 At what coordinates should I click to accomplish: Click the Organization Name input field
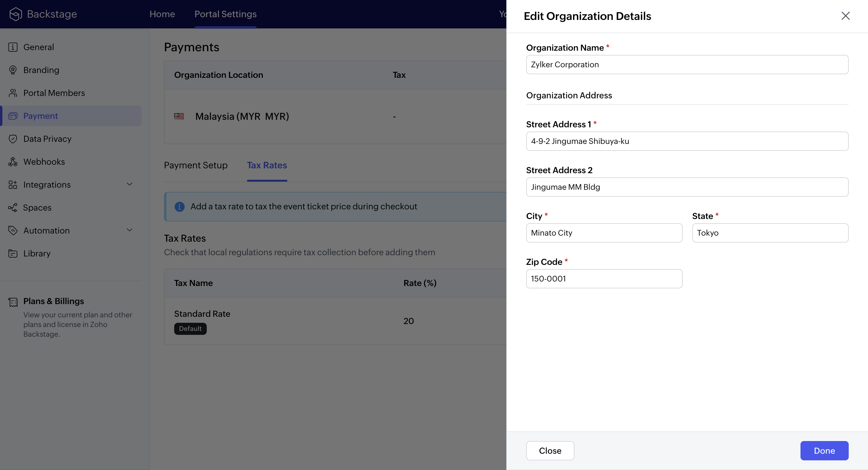point(687,64)
